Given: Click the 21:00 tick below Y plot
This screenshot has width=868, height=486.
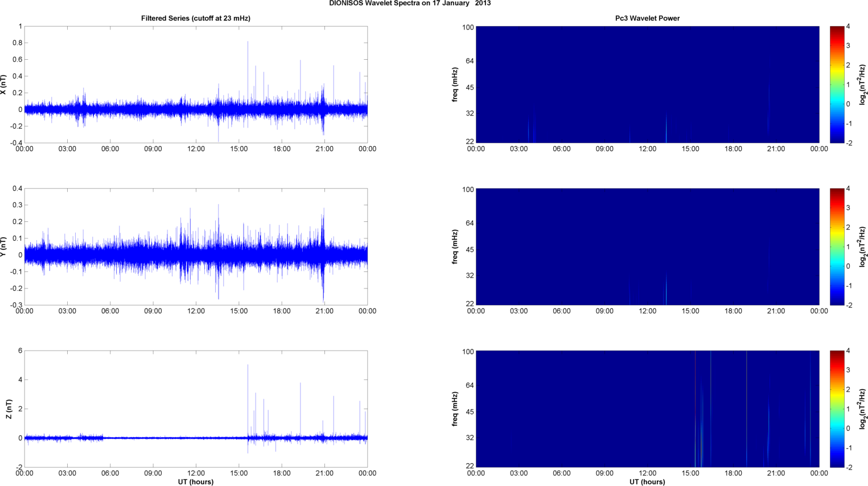Looking at the screenshot, I should pyautogui.click(x=324, y=311).
